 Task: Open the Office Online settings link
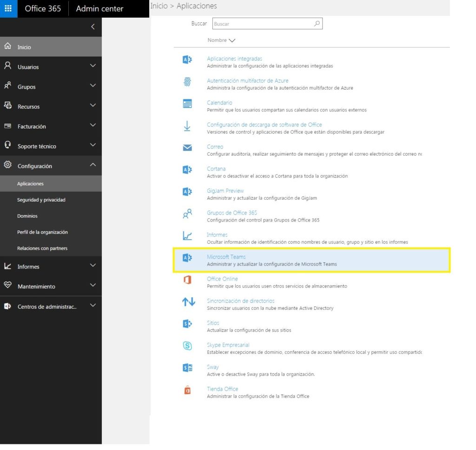click(x=222, y=279)
